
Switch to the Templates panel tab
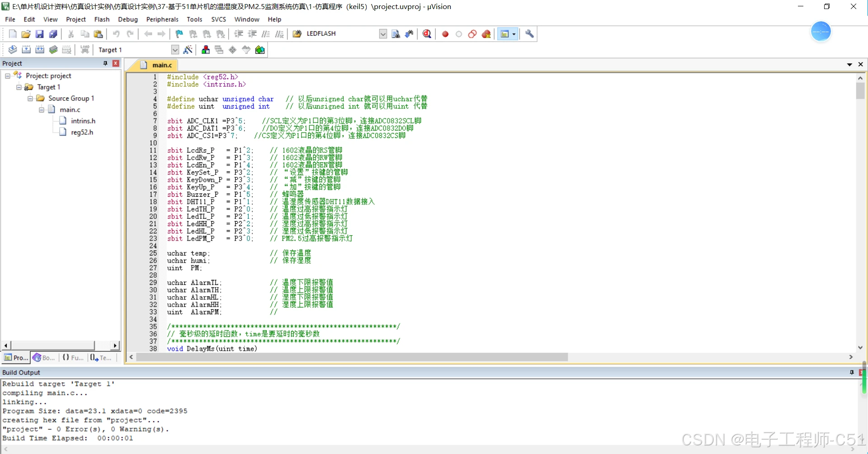pos(101,358)
